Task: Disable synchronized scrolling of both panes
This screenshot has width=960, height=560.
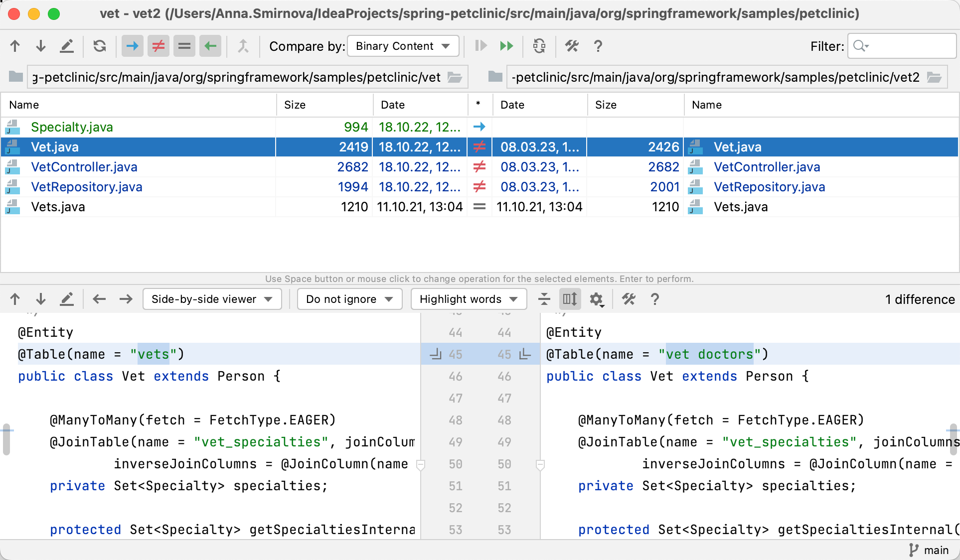Action: (x=570, y=299)
